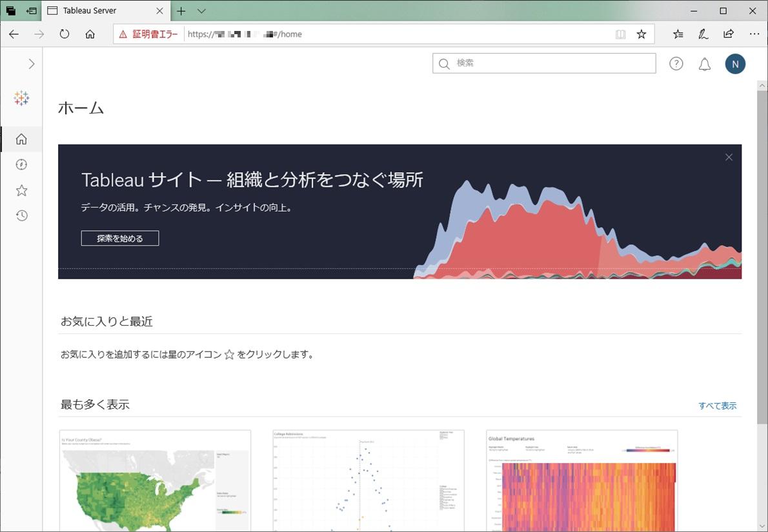Open Explore compass icon in sidebar
Screen dimensions: 768x532
21,164
